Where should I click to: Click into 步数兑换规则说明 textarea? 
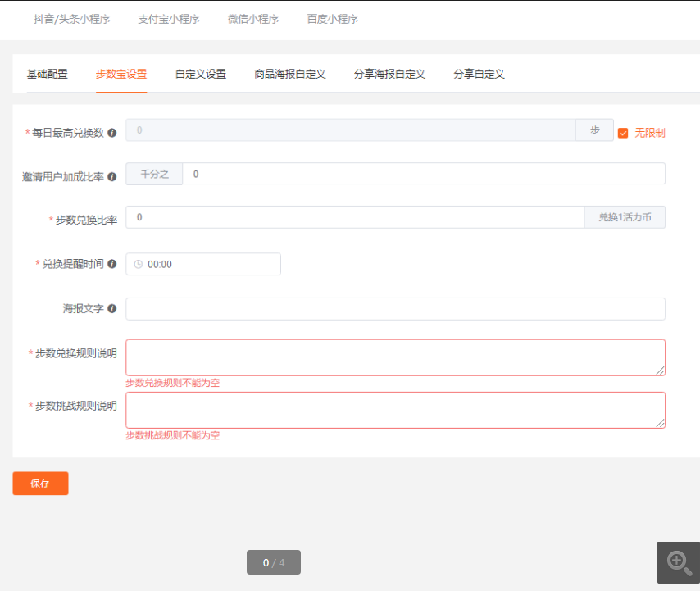pos(396,357)
